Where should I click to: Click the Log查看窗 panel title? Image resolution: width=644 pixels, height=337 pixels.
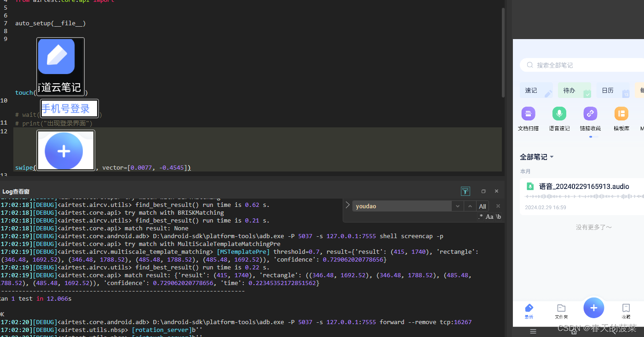pos(16,191)
